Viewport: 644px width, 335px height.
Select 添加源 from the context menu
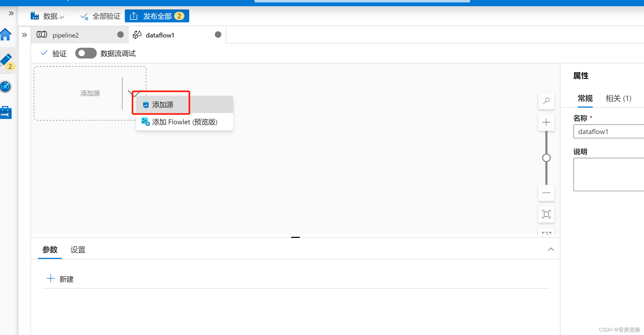[163, 105]
